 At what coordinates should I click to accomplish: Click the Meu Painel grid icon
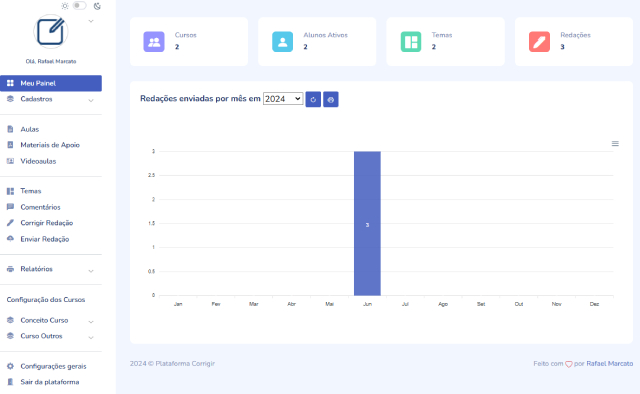[10, 83]
